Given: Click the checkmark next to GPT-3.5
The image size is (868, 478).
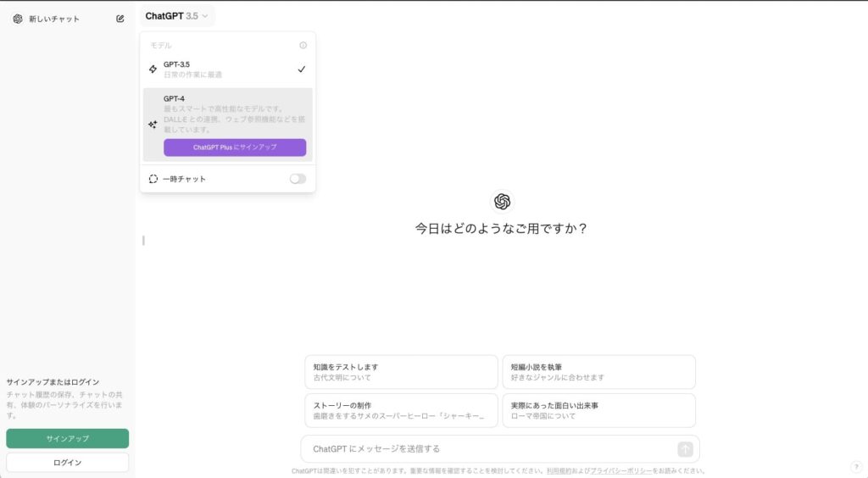Looking at the screenshot, I should (301, 69).
